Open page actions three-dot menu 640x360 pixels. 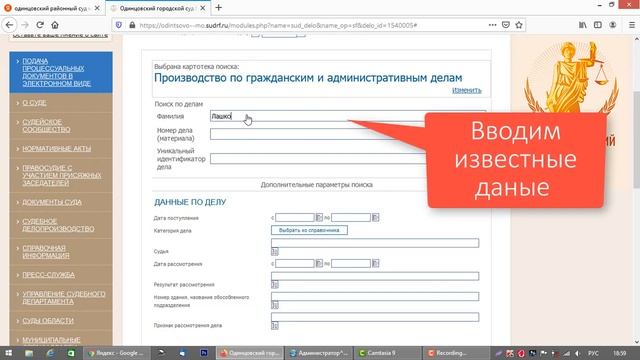[492, 25]
